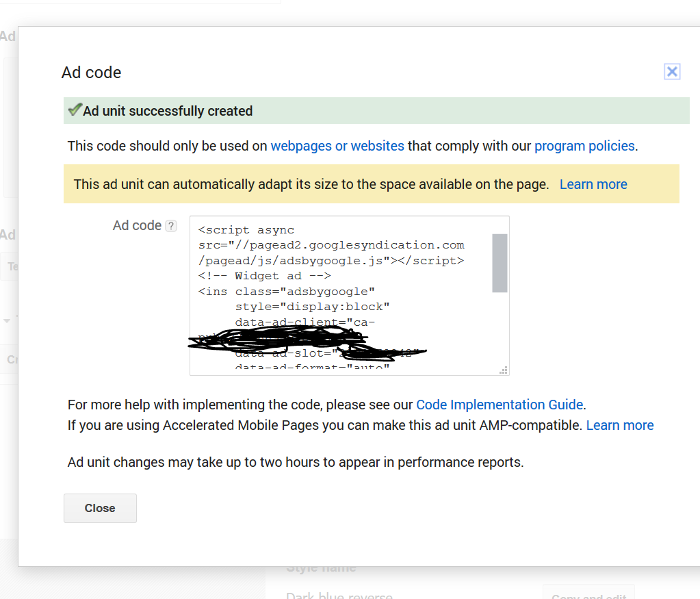Click the green checkmark success icon
The height and width of the screenshot is (599, 700).
click(75, 110)
